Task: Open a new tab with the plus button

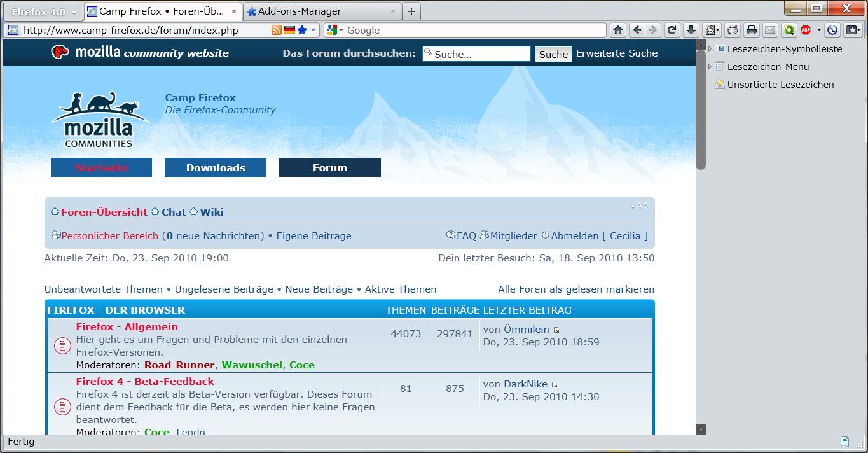Action: (x=411, y=11)
